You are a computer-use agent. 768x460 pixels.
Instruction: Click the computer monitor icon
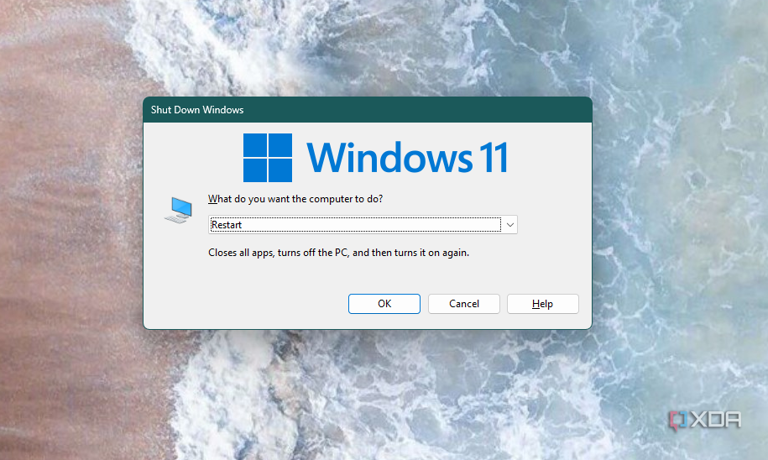[x=178, y=210]
